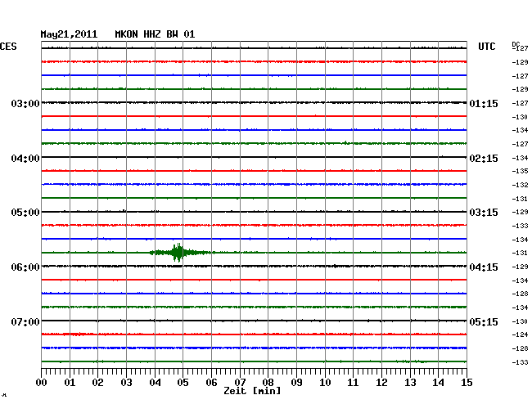Click the 04:15 UTC time label
This screenshot has height=404, width=532.
(484, 267)
